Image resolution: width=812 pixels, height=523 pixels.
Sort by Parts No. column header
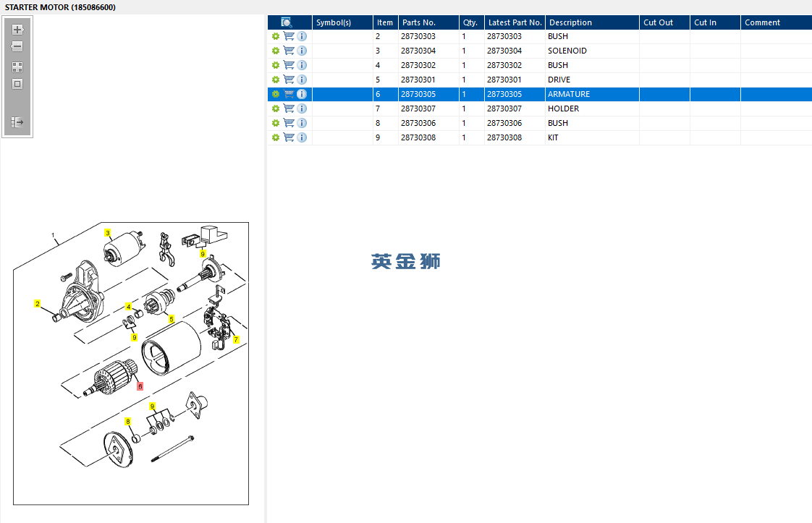click(428, 22)
